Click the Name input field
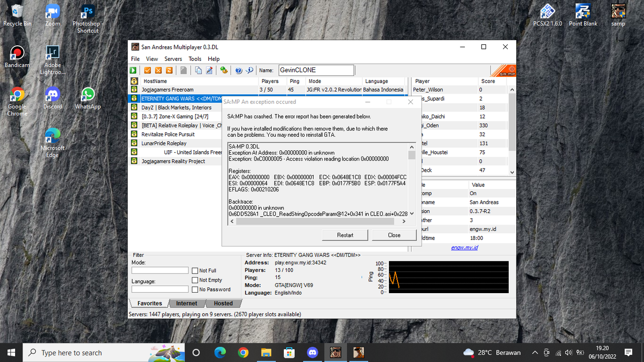Image resolution: width=644 pixels, height=362 pixels. pyautogui.click(x=316, y=70)
